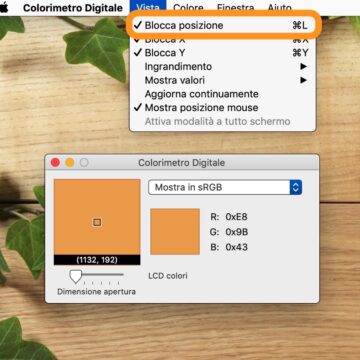Open the Colore menu
The width and height of the screenshot is (360, 360).
(188, 8)
